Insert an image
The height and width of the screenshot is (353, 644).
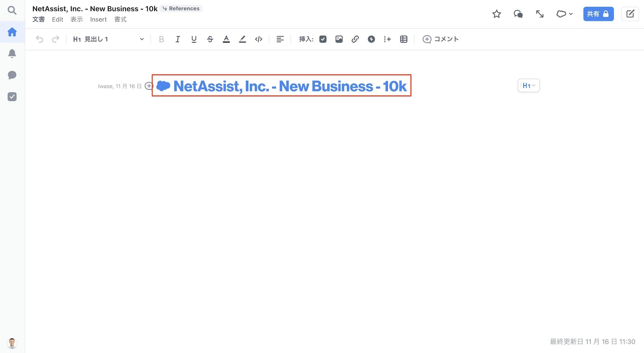click(x=339, y=39)
